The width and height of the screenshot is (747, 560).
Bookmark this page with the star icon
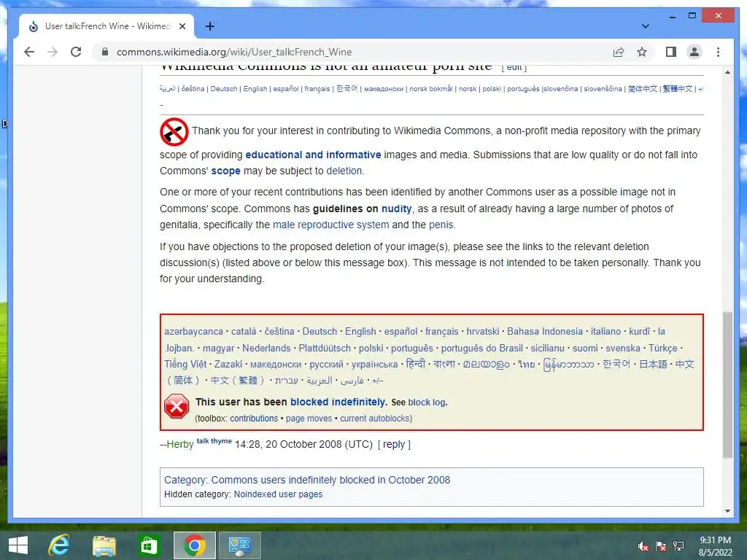642,52
